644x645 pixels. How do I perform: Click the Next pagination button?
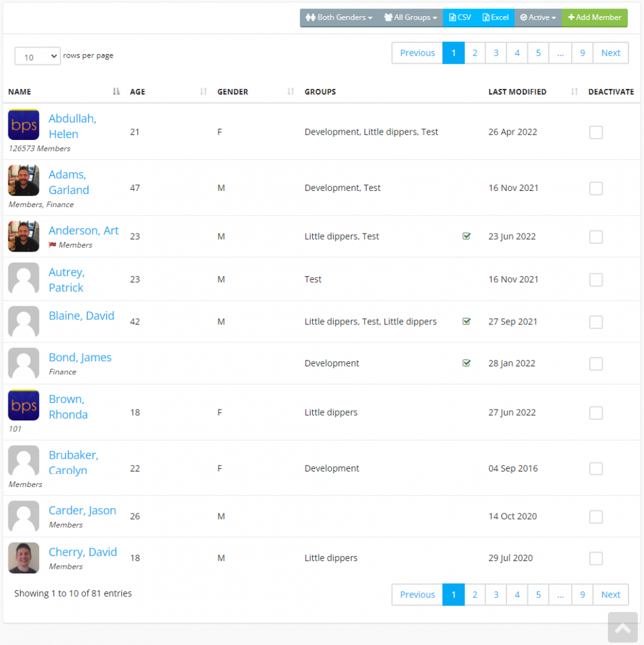610,52
